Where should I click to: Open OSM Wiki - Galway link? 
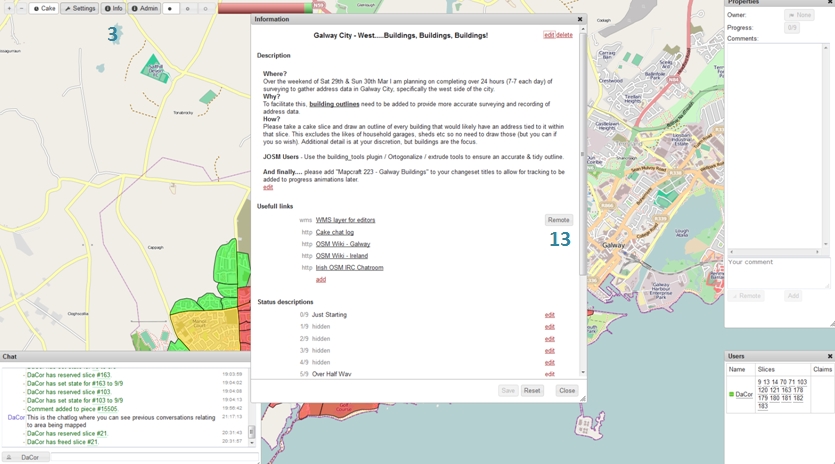tap(342, 244)
